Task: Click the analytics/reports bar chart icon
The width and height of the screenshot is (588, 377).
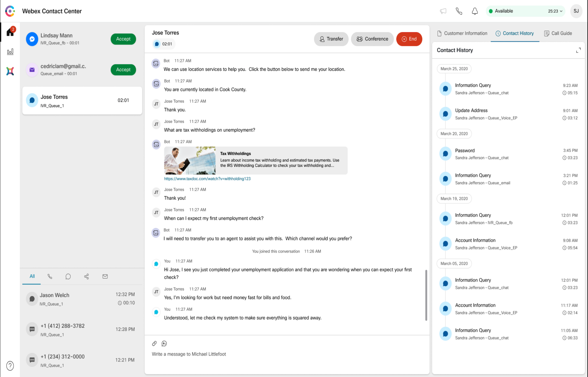Action: point(10,51)
